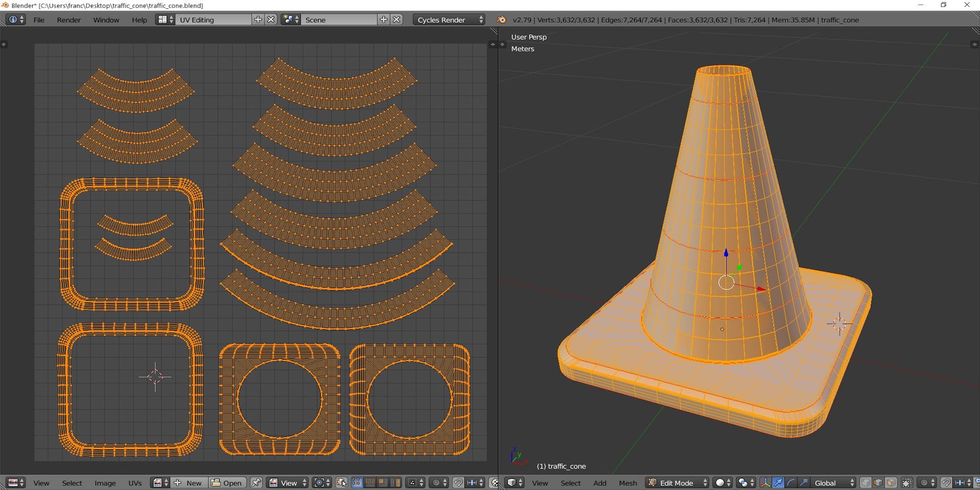Toggle snapping magnet in UV editor
Viewport: 980px width, 490px height.
point(458,482)
